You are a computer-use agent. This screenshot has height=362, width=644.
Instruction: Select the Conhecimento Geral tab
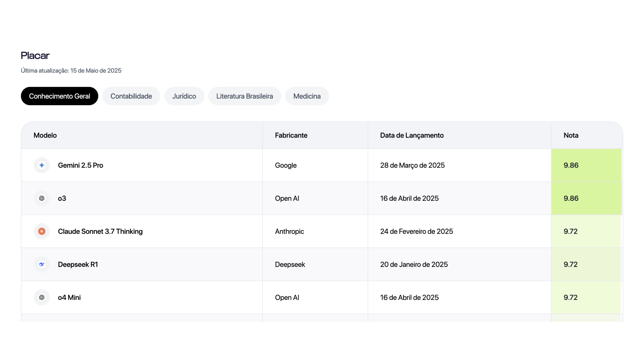[59, 96]
